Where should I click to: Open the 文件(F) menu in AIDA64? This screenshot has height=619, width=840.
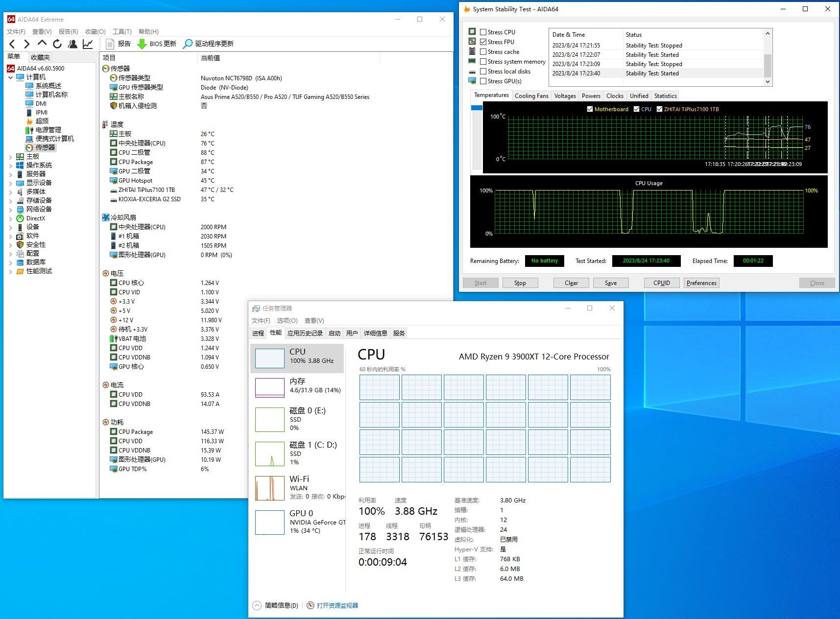tap(16, 31)
